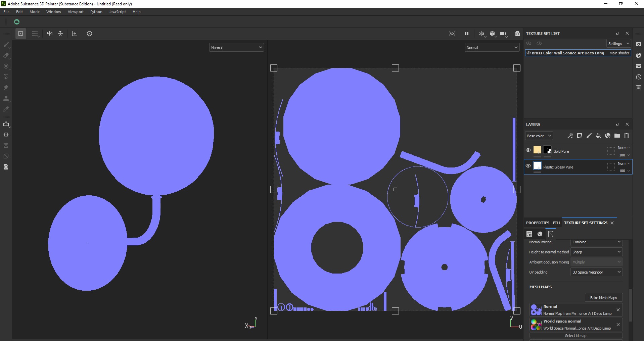
Task: Expand the Base color channel dropdown
Action: tap(539, 136)
